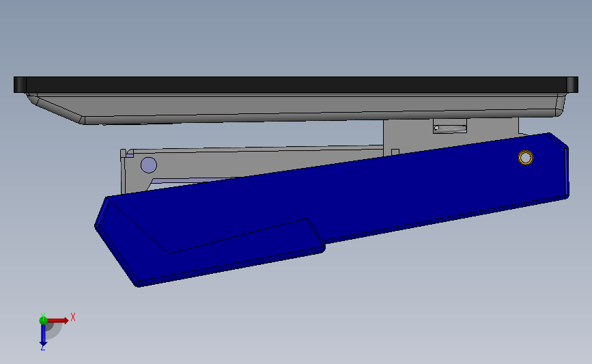The width and height of the screenshot is (592, 364).
Task: Pick the brass pivot pin ring
Action: 526,158
